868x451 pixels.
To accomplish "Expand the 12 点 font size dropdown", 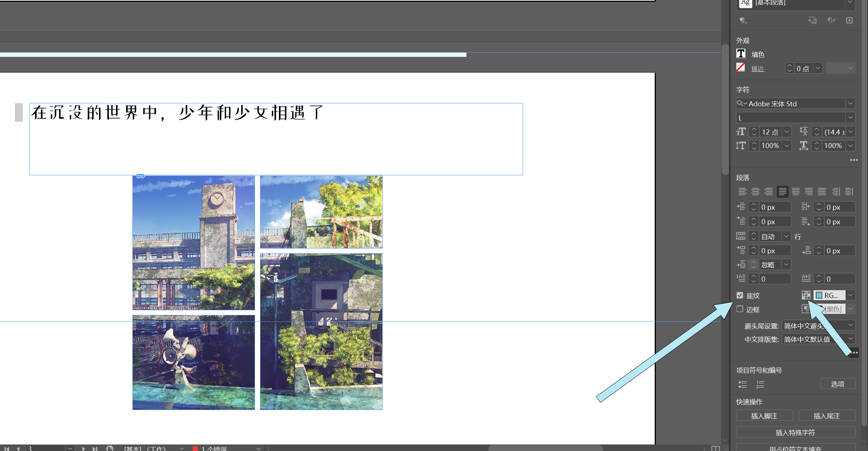I will click(787, 132).
